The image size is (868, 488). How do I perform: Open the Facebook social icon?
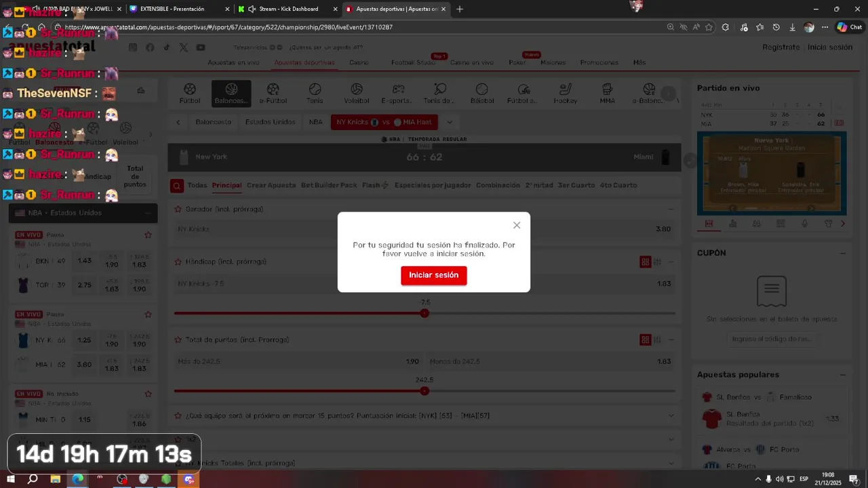(150, 47)
